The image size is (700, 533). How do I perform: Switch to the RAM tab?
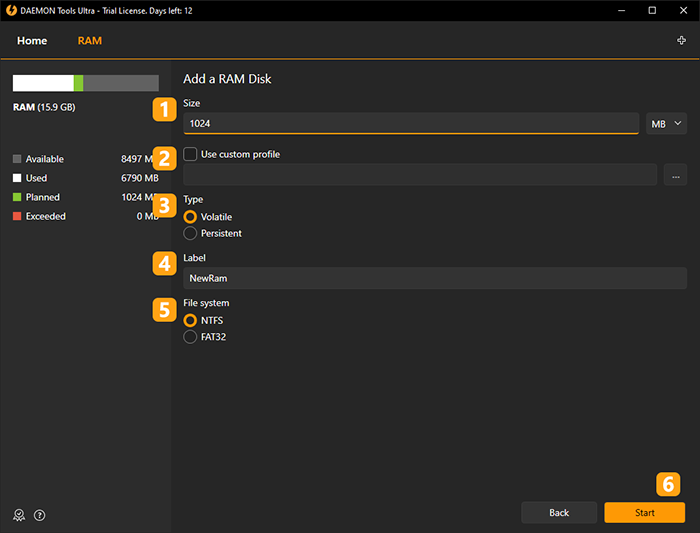(90, 41)
